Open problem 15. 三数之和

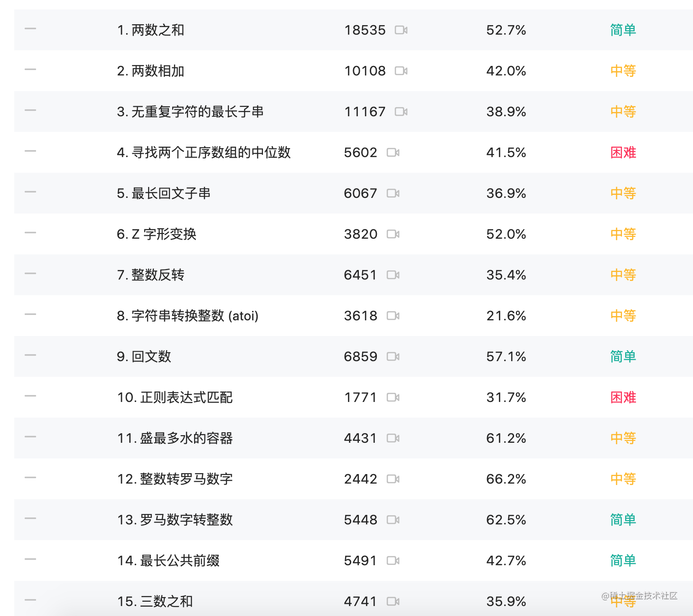155,601
